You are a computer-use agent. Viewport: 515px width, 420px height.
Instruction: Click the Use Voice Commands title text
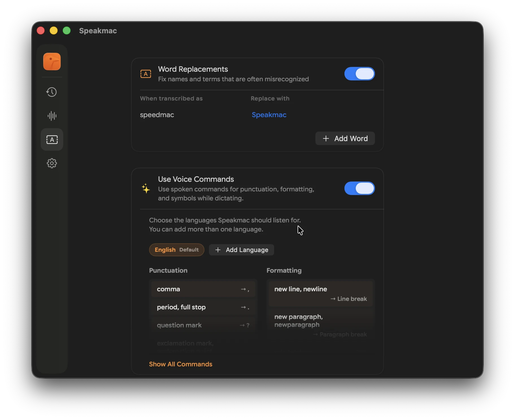pyautogui.click(x=196, y=179)
